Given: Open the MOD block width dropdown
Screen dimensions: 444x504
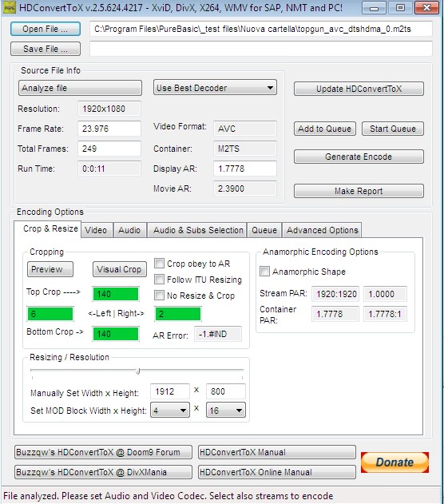Looking at the screenshot, I should [170, 410].
